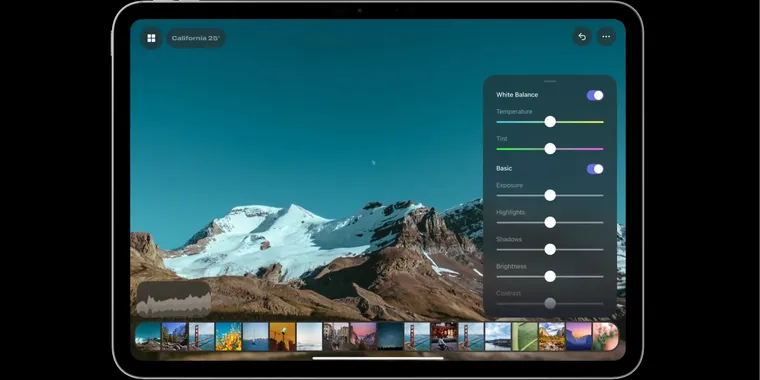This screenshot has width=760, height=380.
Task: Select the sailboat on blue sea thumbnail
Action: click(255, 336)
